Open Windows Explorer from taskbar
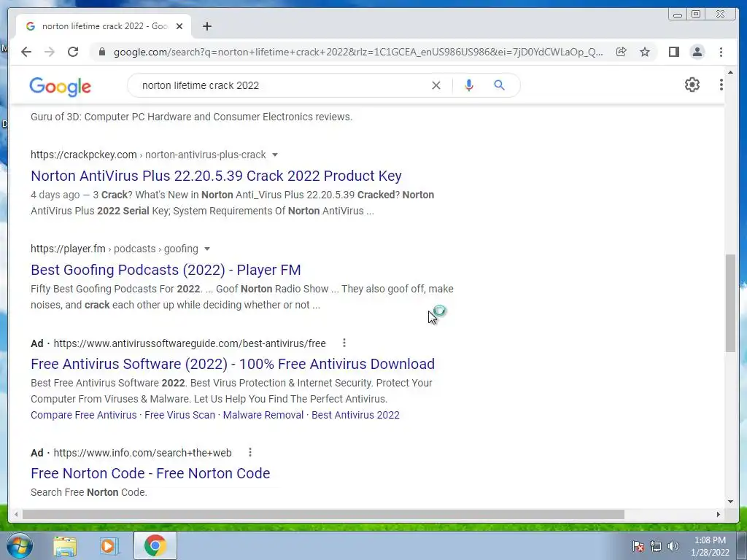747x560 pixels. click(x=65, y=545)
